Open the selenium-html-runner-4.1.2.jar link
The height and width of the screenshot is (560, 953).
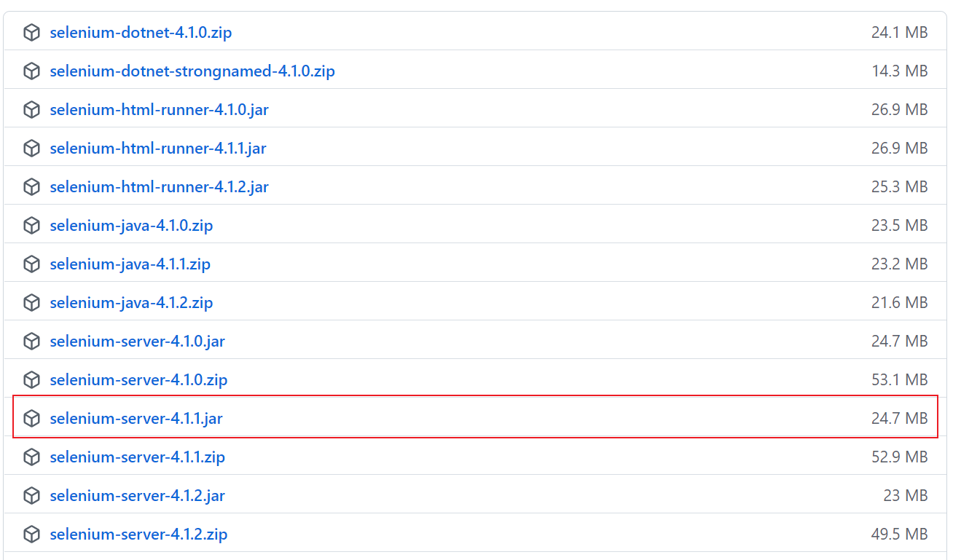(x=159, y=187)
